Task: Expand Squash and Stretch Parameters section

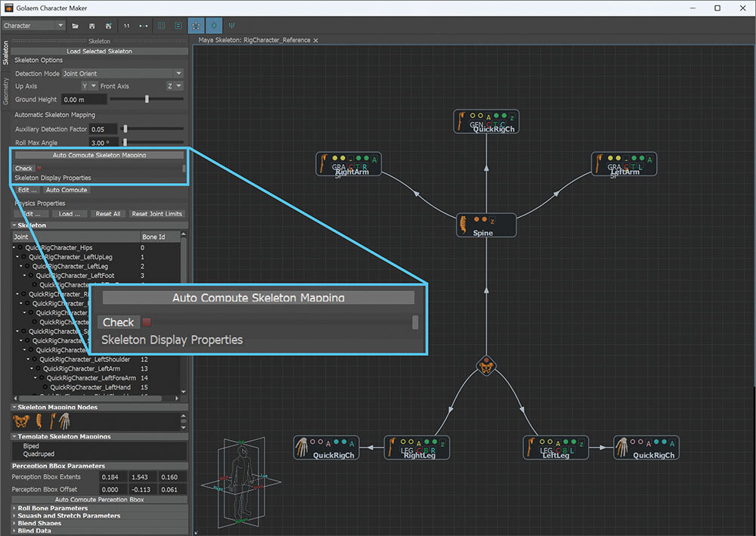Action: coord(14,516)
